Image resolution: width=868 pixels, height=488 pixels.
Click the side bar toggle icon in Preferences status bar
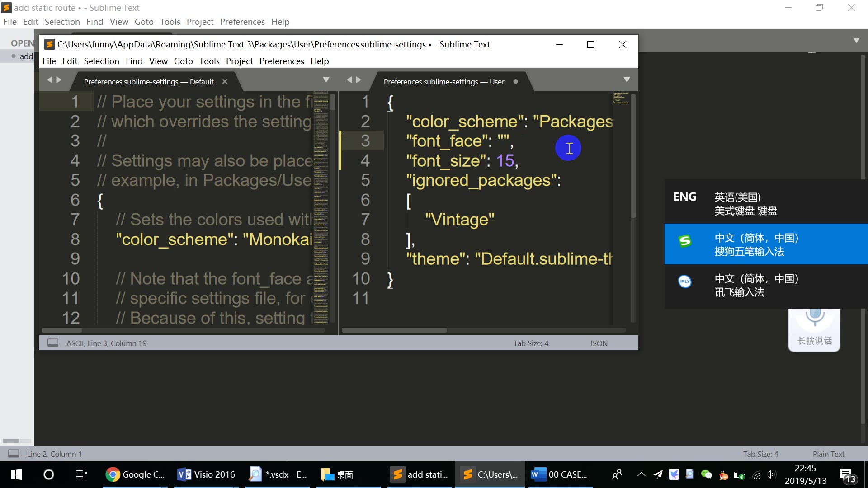point(53,343)
